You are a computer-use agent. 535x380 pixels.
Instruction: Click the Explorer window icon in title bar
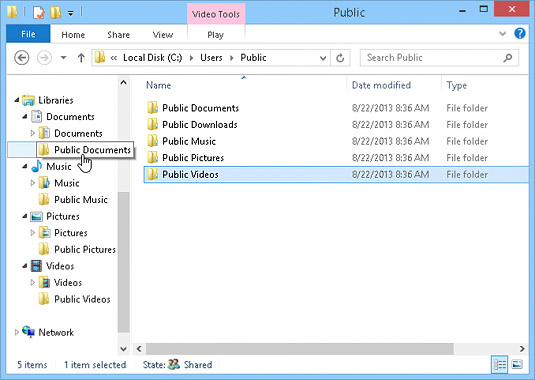(12, 12)
